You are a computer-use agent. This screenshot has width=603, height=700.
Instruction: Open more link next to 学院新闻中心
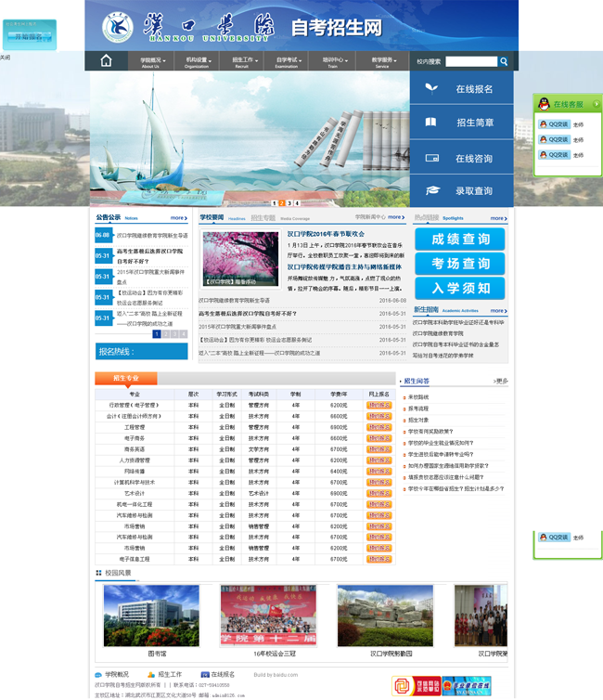tap(396, 217)
